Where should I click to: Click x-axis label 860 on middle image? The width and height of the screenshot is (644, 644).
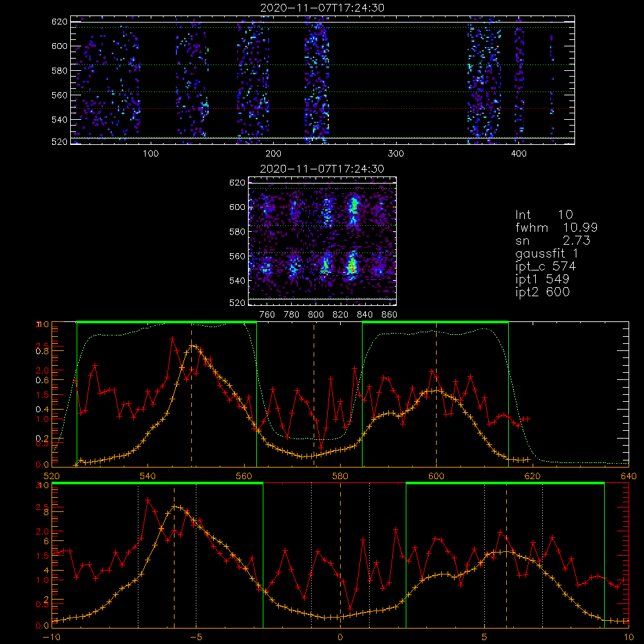389,315
